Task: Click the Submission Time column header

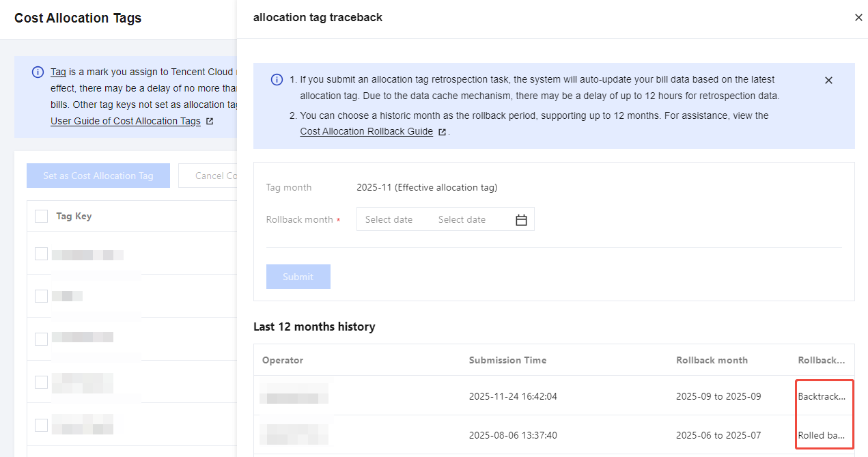Action: [507, 360]
